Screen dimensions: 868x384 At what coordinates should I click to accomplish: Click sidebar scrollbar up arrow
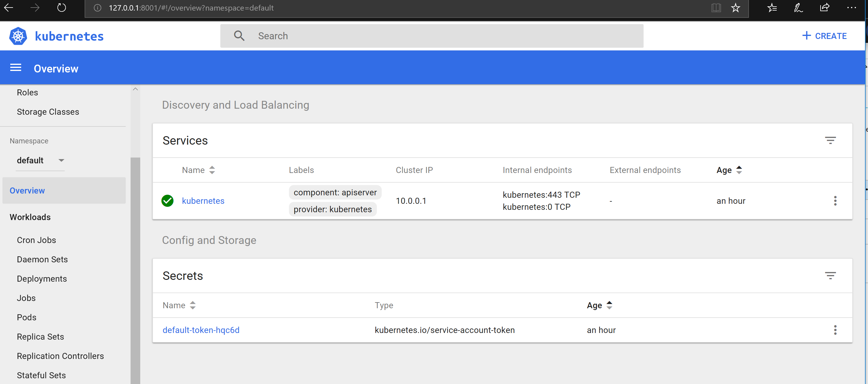[135, 89]
